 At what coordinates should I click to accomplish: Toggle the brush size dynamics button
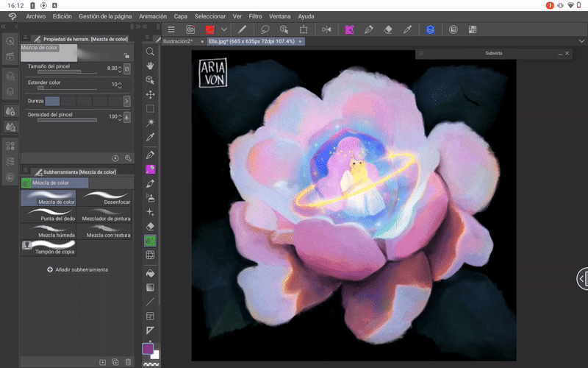127,68
